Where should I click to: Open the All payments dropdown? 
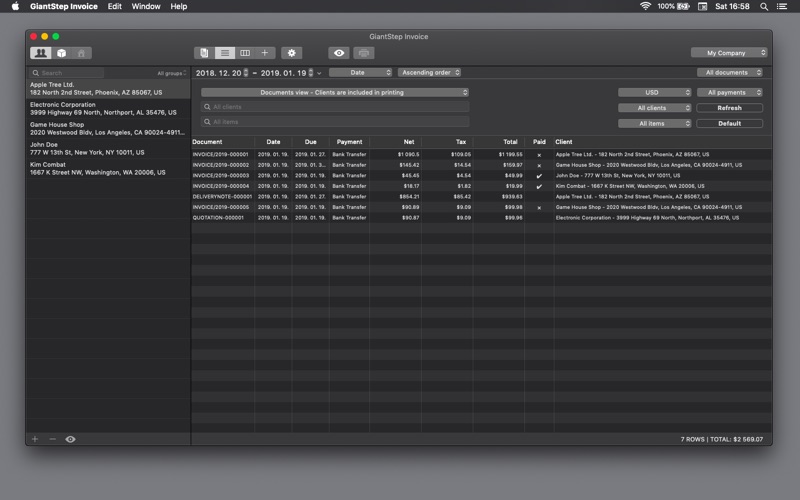coord(730,92)
